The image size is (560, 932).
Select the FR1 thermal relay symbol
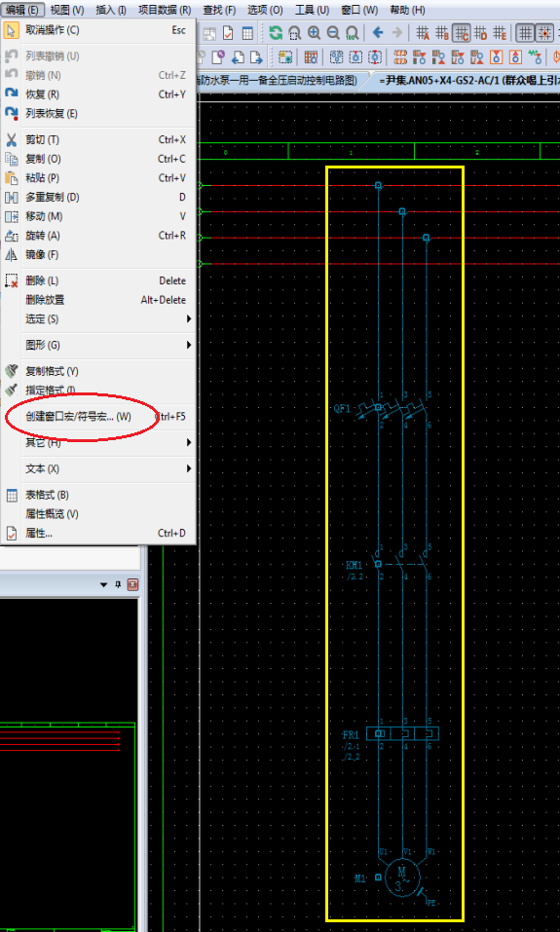(x=402, y=733)
